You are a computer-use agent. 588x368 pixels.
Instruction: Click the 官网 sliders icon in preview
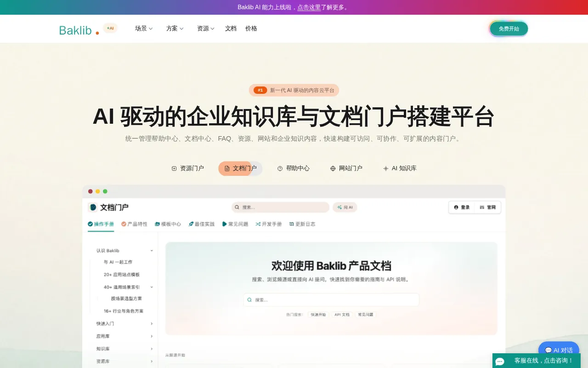pos(482,207)
